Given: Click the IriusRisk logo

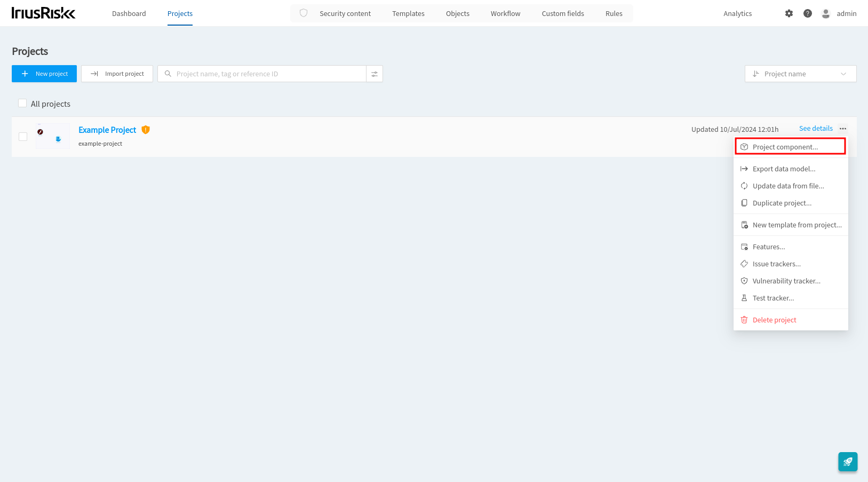Looking at the screenshot, I should 43,13.
